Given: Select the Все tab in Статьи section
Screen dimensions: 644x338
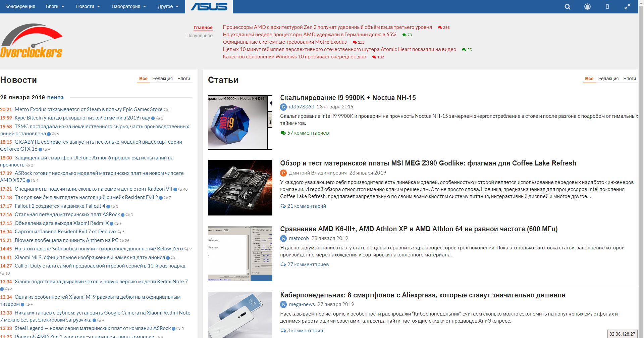Looking at the screenshot, I should (589, 79).
